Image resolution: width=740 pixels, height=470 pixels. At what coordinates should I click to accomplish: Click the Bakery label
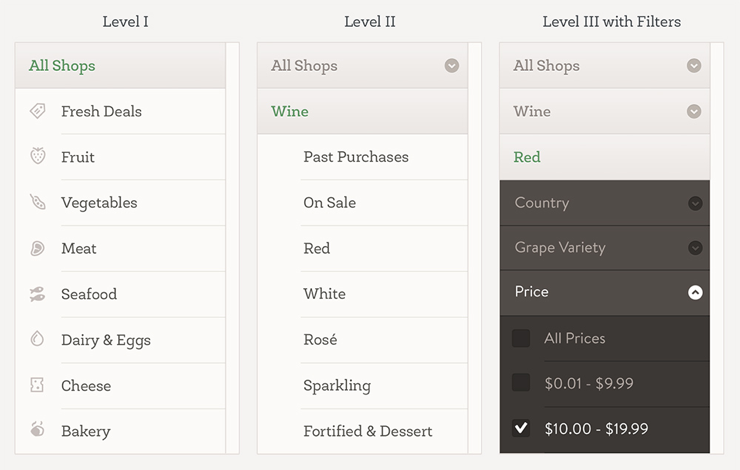coord(86,431)
